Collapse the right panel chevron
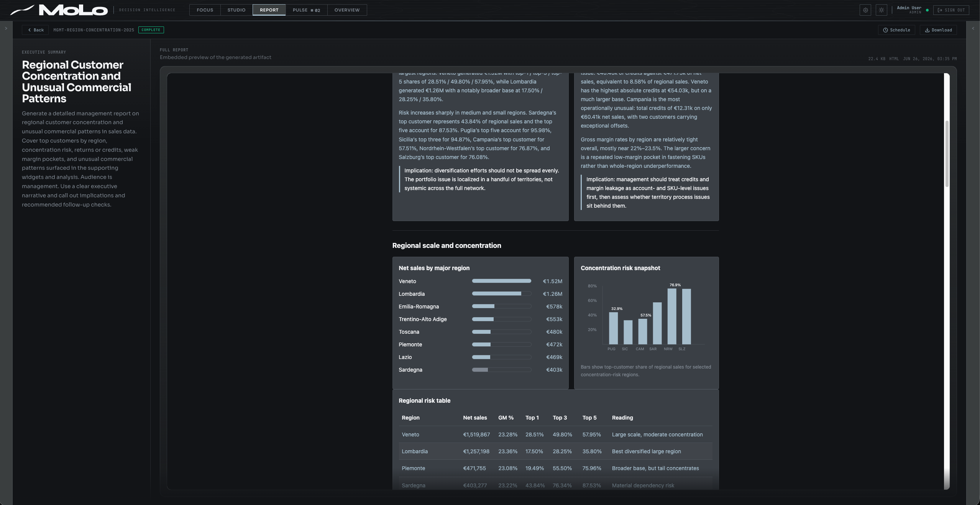This screenshot has height=505, width=980. [973, 28]
